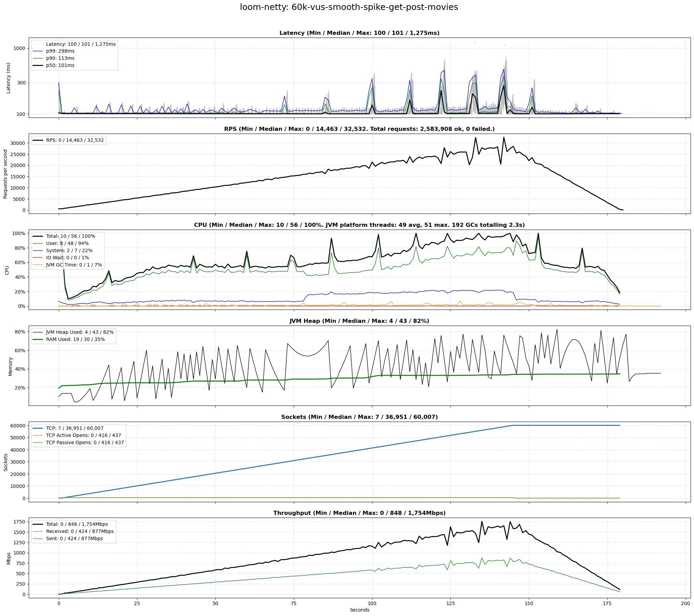Select the p50: 101ms legend entry
The width and height of the screenshot is (694, 616).
coord(60,65)
